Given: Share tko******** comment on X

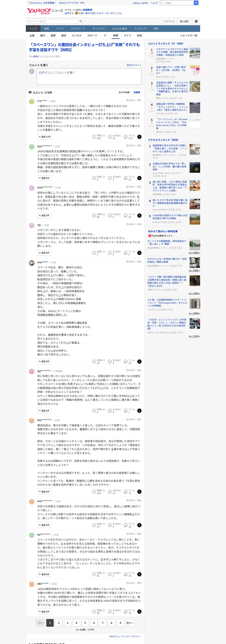Looking at the screenshot, I should coord(140,491).
